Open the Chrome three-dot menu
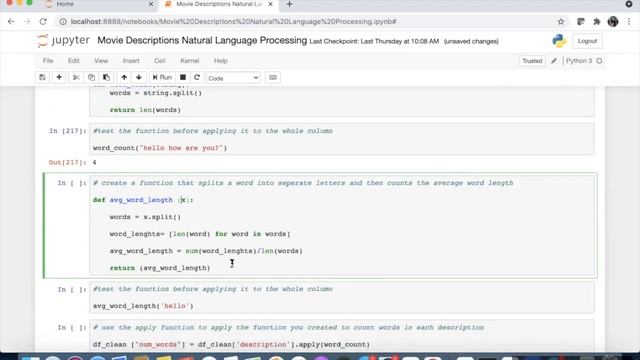640x360 pixels. 629,22
